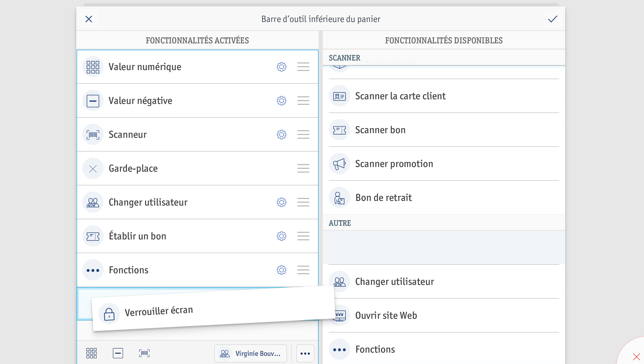This screenshot has height=364, width=644.
Task: Confirm changes with the checkmark icon
Action: pos(552,19)
